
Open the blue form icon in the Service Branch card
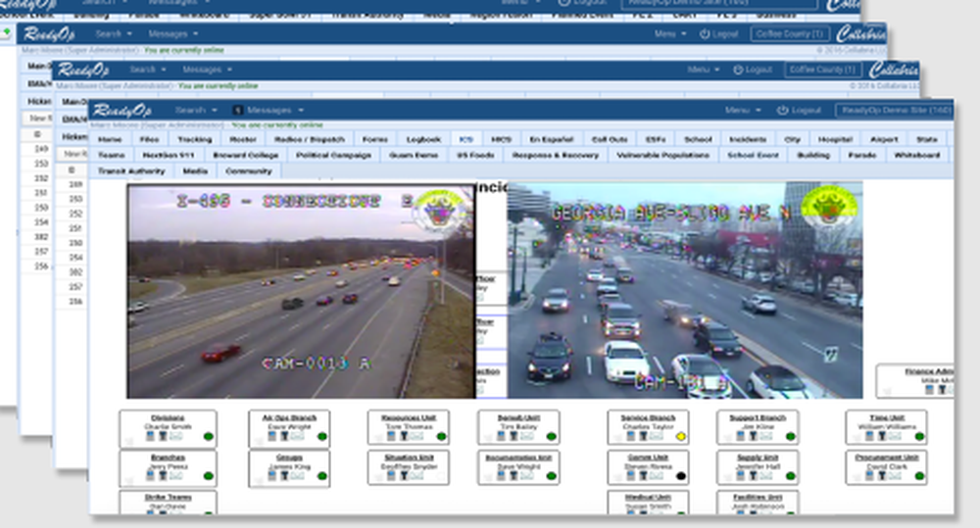pyautogui.click(x=630, y=436)
